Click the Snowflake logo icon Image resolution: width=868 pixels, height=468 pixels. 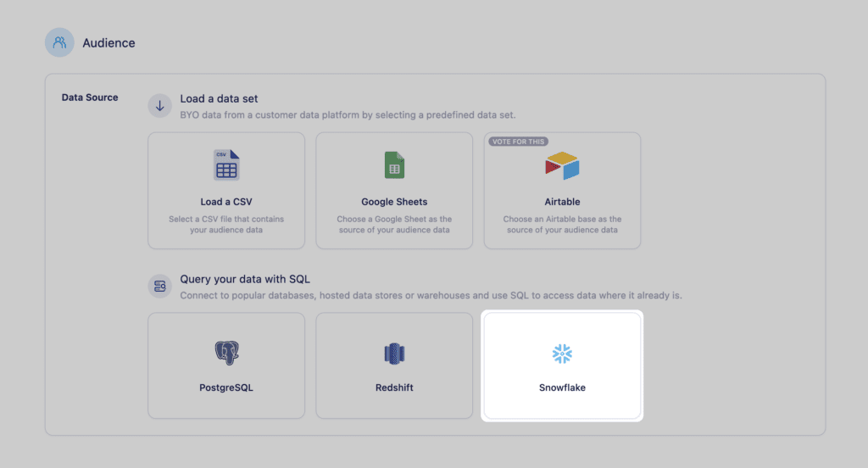point(562,354)
